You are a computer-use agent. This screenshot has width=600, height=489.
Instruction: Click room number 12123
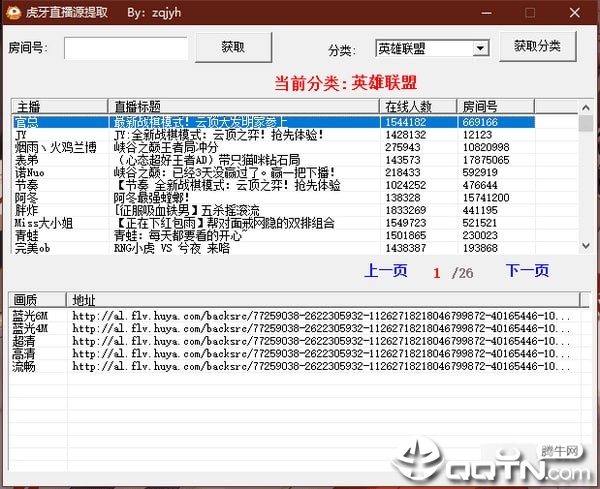pos(477,135)
